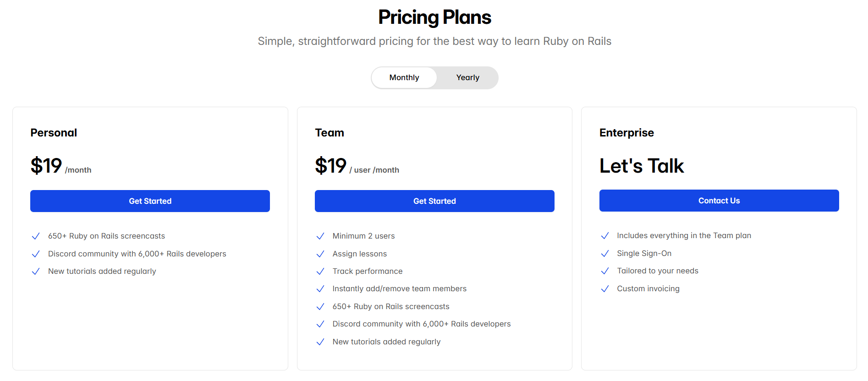Click the checkmark next to "Minimum 2 users"

pyautogui.click(x=320, y=236)
